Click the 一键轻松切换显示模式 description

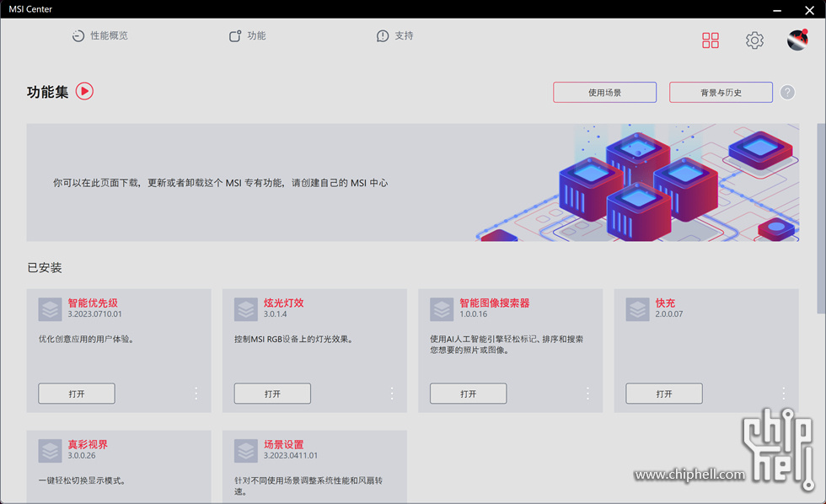tap(82, 481)
